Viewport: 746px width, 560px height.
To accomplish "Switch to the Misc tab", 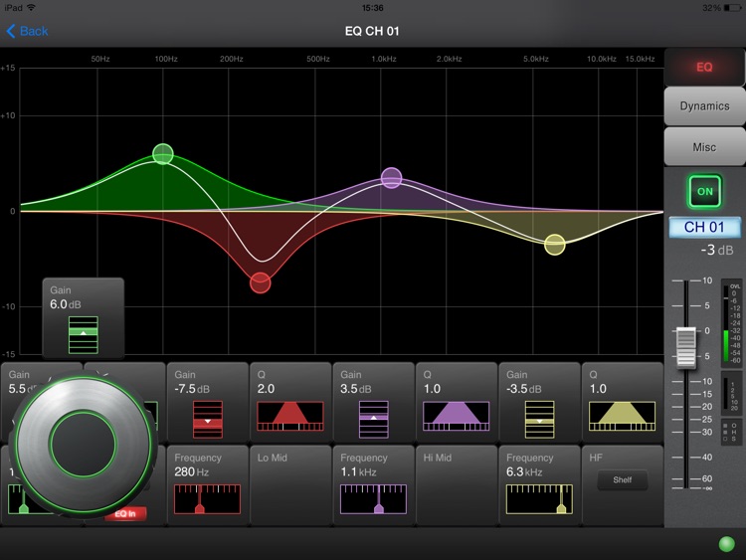I will (x=704, y=147).
